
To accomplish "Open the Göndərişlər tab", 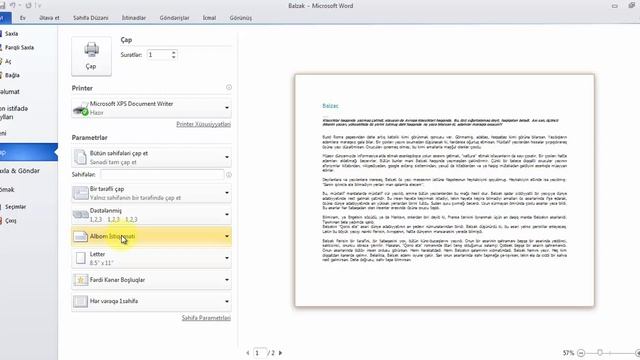I will pos(174,18).
